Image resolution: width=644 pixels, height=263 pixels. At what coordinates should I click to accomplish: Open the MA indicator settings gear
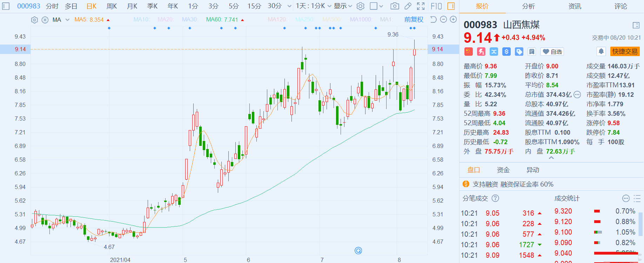coord(34,20)
